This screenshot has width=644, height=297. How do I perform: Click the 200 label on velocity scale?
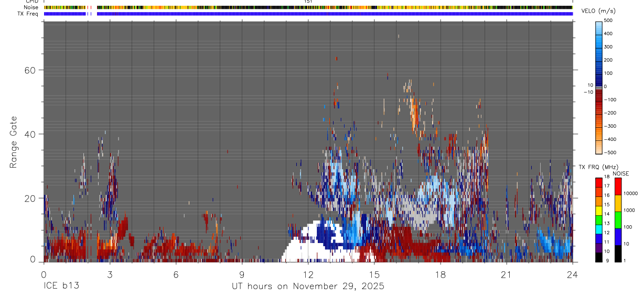(609, 60)
